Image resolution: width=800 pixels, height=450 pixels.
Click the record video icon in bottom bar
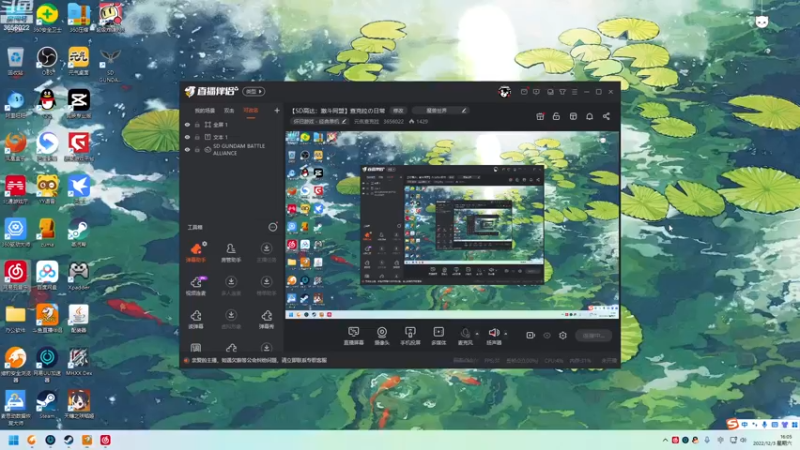coord(531,335)
